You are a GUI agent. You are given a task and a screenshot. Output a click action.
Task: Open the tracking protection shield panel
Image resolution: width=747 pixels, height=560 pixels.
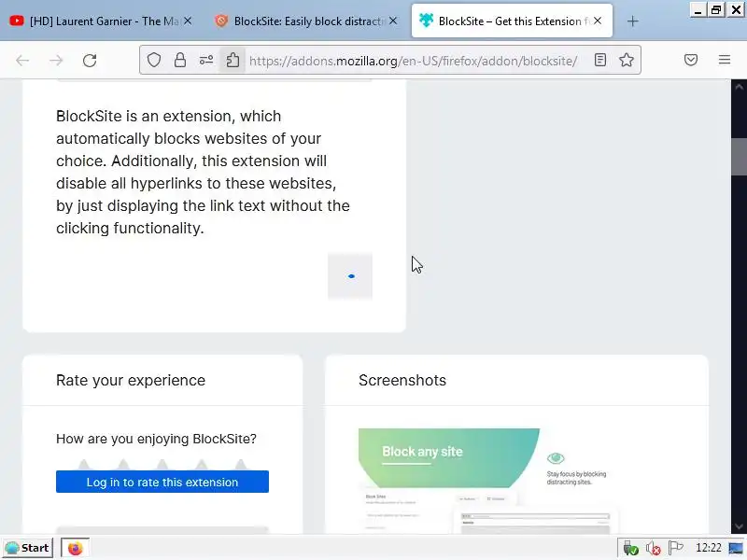click(153, 60)
